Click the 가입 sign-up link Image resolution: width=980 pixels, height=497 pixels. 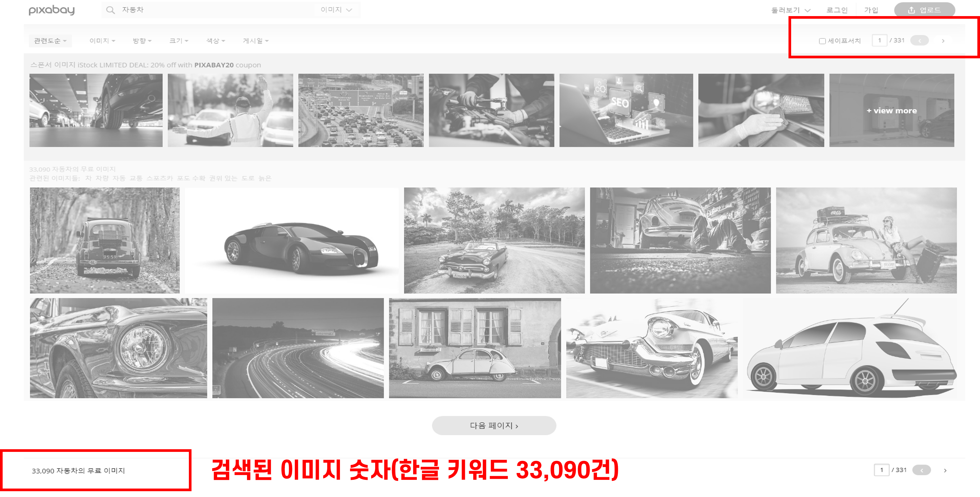pos(871,10)
